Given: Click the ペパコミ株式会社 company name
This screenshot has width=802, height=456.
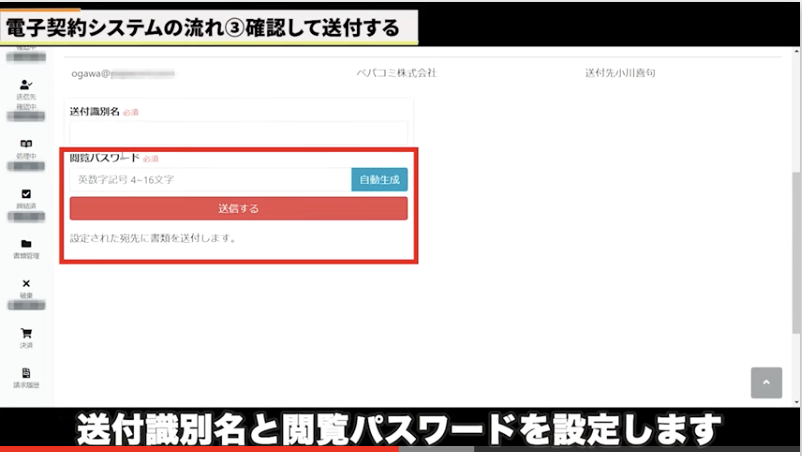Looking at the screenshot, I should 396,73.
